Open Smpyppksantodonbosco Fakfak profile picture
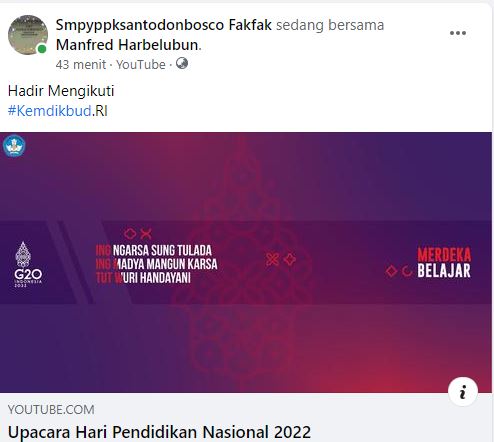Image resolution: width=494 pixels, height=442 pixels. [28, 35]
